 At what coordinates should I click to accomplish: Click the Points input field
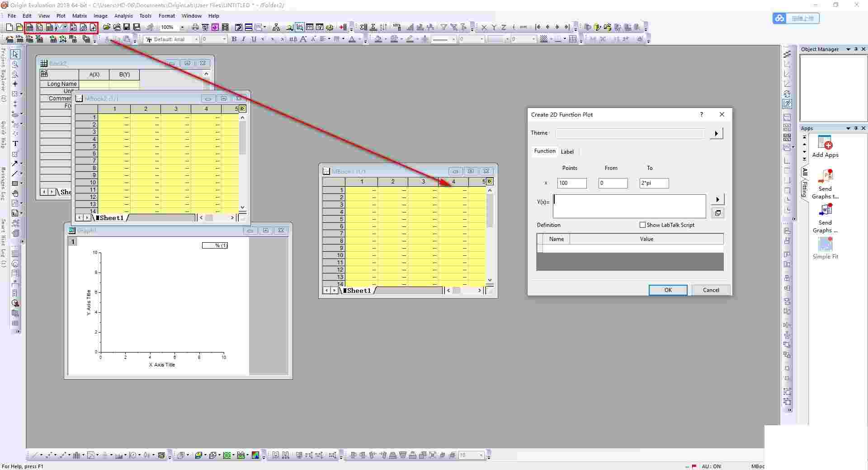pyautogui.click(x=572, y=183)
